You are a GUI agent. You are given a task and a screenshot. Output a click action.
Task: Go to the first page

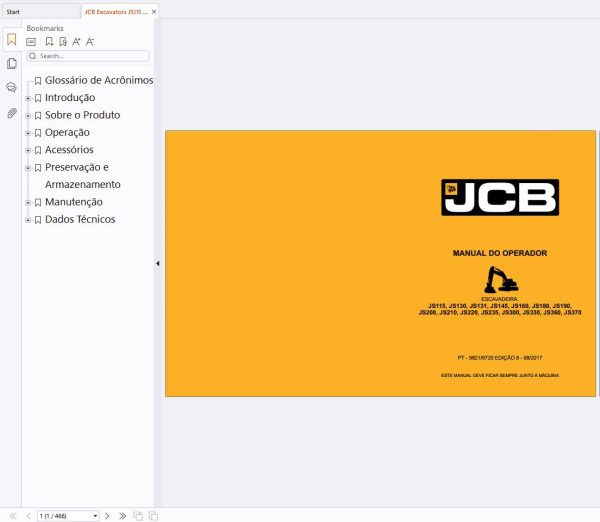13,516
